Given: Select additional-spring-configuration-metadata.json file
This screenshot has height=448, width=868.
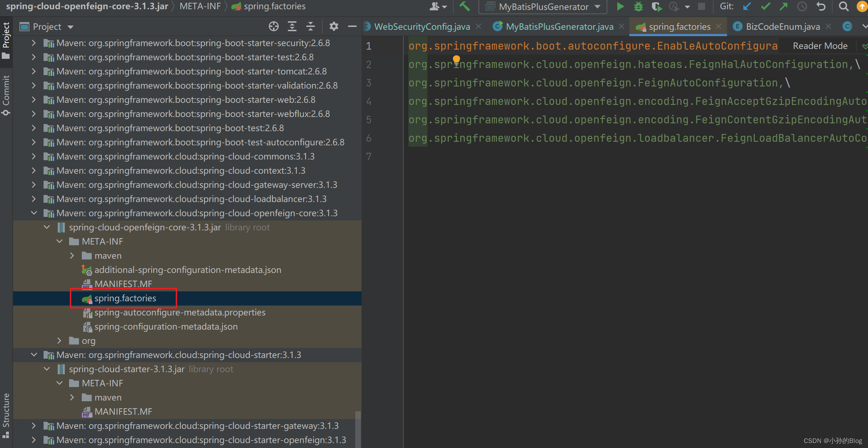Looking at the screenshot, I should [x=187, y=270].
